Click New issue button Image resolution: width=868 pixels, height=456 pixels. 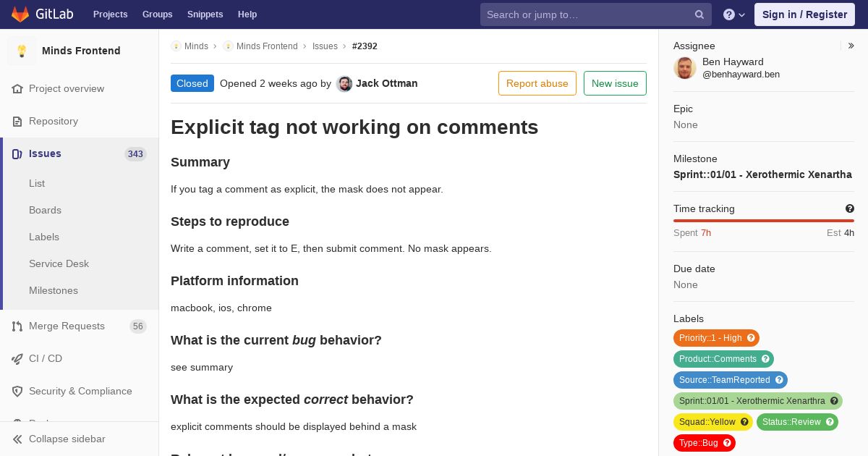click(x=615, y=83)
